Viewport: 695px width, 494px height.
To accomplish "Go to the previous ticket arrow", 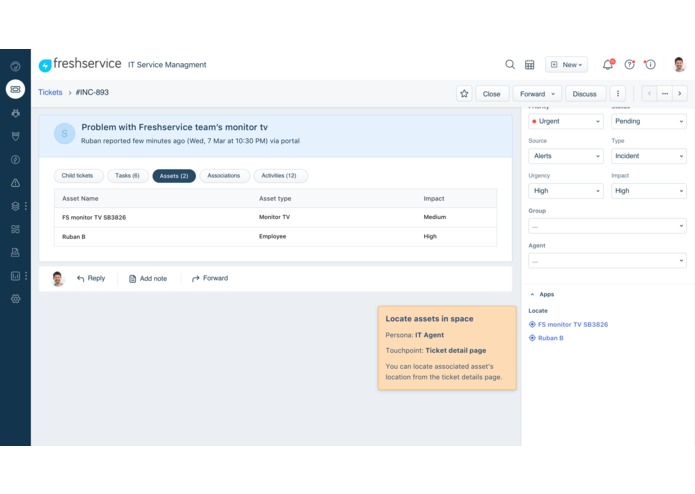I will point(649,93).
